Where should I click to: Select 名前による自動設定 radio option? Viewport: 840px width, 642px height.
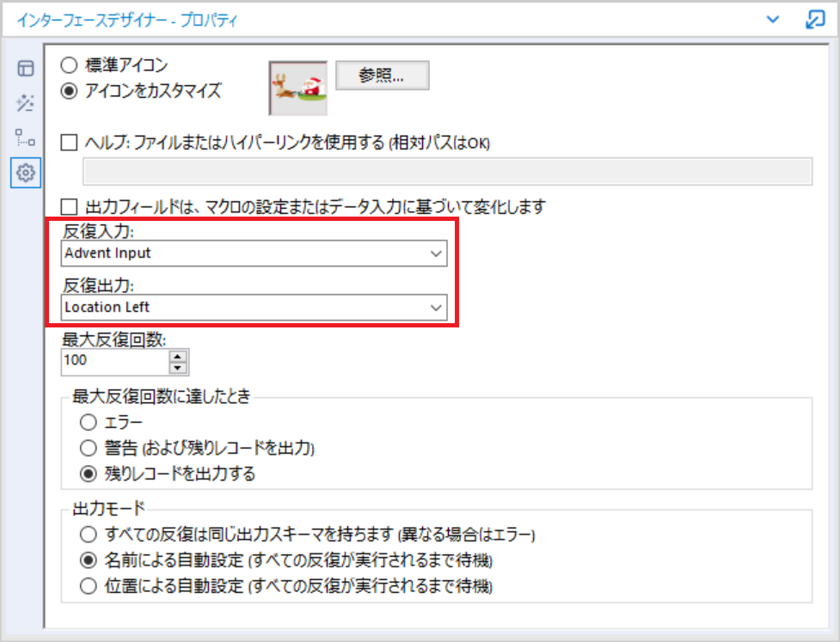tap(89, 560)
